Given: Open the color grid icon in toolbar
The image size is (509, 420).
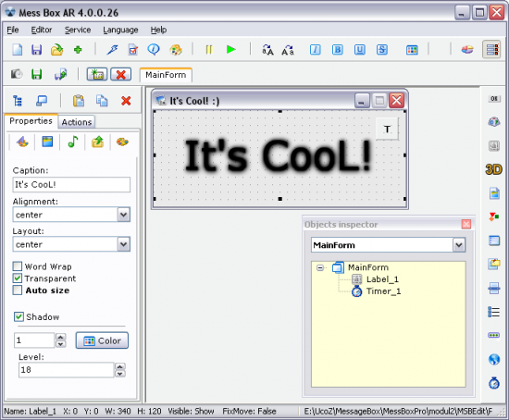Looking at the screenshot, I should [x=412, y=50].
